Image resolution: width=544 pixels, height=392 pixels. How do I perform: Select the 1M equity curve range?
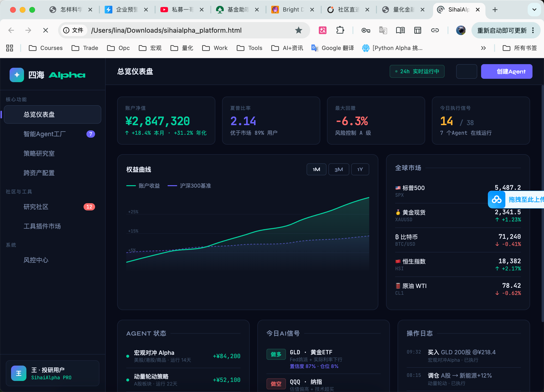pyautogui.click(x=316, y=169)
